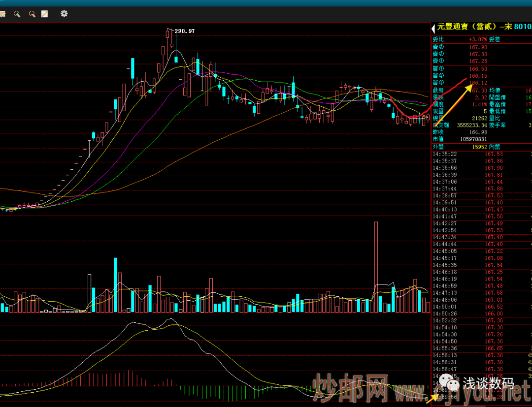Collapse side panel with white left arrow

click(x=434, y=28)
